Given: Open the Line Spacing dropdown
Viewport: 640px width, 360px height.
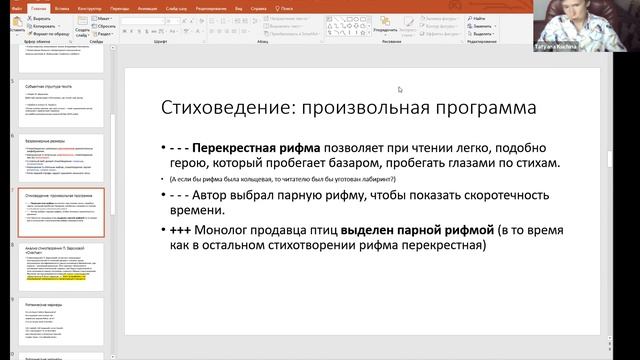Looking at the screenshot, I should pos(255,21).
